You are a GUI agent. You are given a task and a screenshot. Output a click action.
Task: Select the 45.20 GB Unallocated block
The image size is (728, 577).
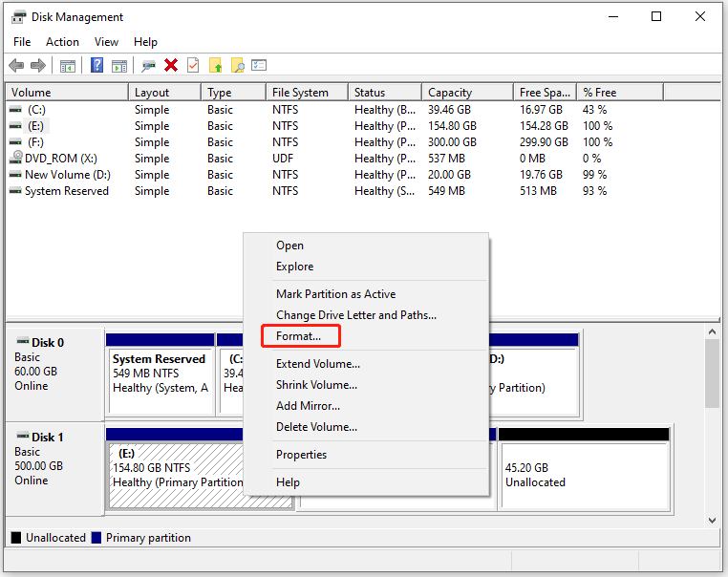[584, 469]
